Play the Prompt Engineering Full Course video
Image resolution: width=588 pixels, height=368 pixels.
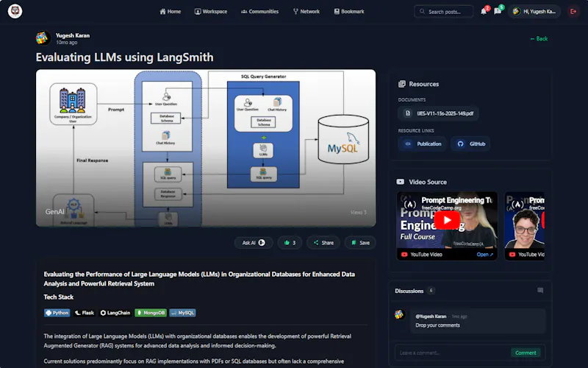click(x=447, y=220)
